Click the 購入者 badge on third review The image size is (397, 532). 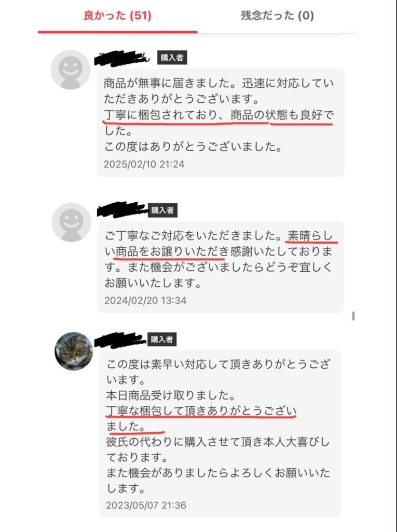click(x=162, y=339)
